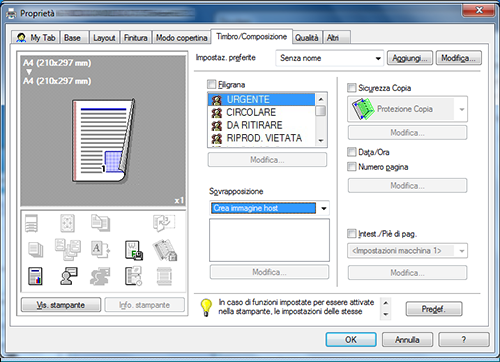Enable the Filigrana checkbox
Viewport: 500px width, 362px height.
(x=211, y=84)
